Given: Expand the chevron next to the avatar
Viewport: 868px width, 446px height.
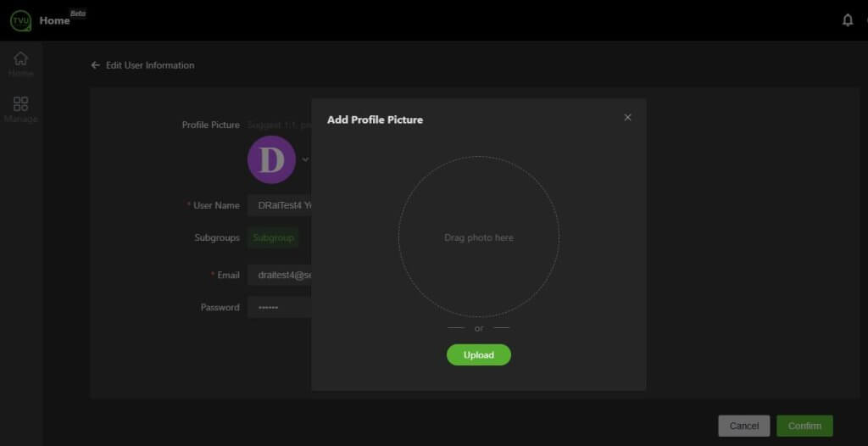Looking at the screenshot, I should click(x=305, y=159).
